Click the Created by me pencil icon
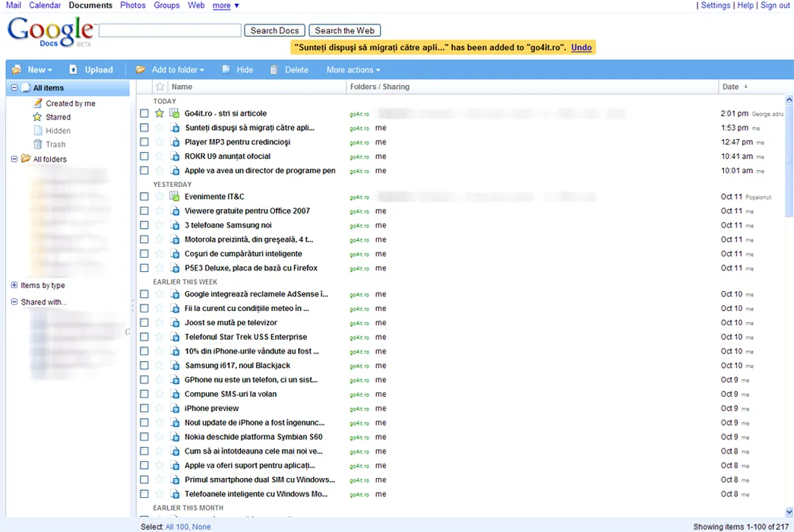This screenshot has height=532, width=794. [x=37, y=103]
